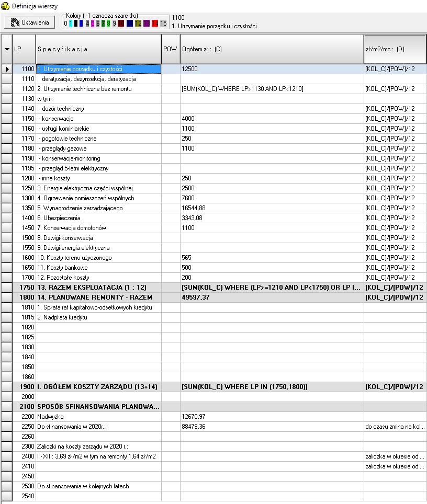
Task: Pick cyan color swatch 1
Action: click(71, 24)
